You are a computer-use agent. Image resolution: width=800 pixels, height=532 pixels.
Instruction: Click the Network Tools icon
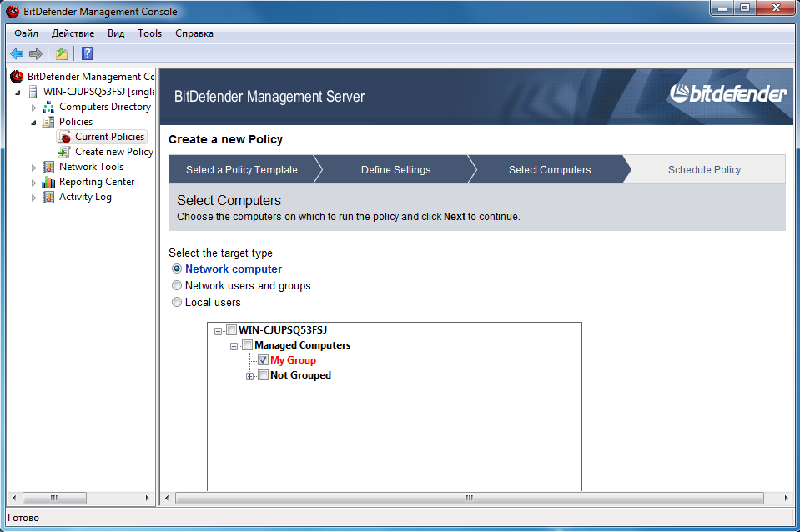pyautogui.click(x=48, y=167)
